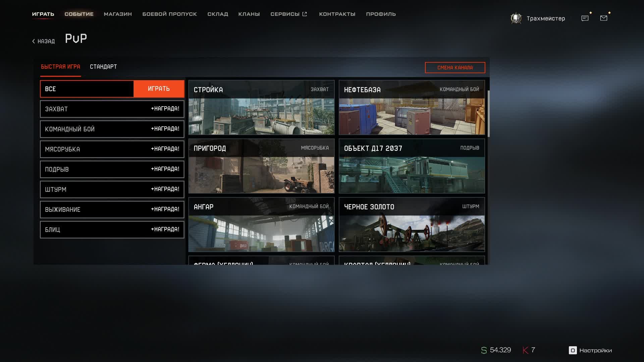Open the mail envelope icon

[604, 18]
